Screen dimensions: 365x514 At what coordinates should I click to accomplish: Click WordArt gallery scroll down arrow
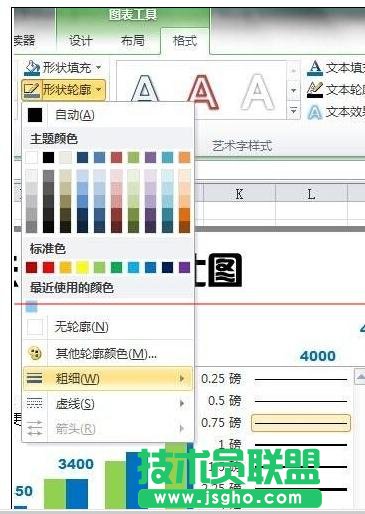[293, 91]
